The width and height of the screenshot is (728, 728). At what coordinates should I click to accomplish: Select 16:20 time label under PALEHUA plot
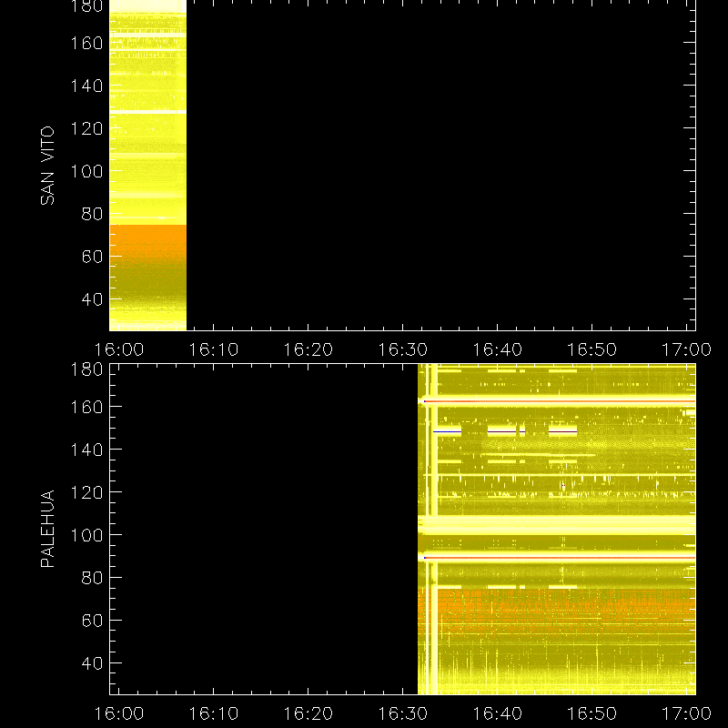pos(308,713)
